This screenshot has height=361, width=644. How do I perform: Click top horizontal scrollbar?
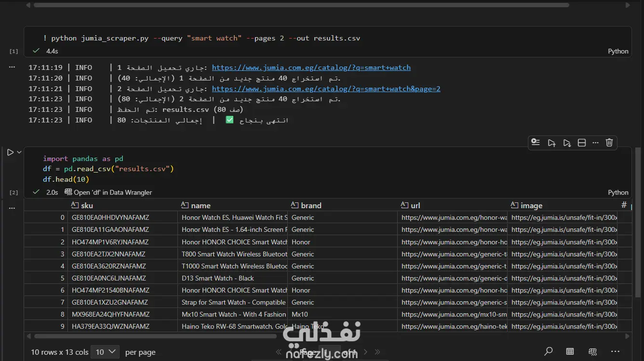point(301,5)
